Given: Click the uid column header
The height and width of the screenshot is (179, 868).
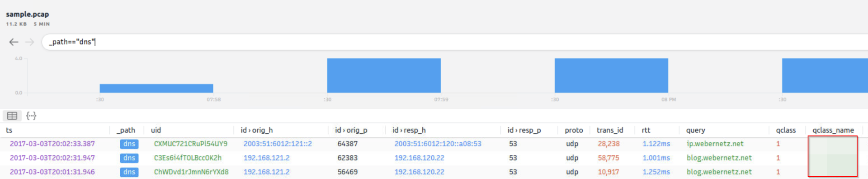Looking at the screenshot, I should [x=156, y=130].
